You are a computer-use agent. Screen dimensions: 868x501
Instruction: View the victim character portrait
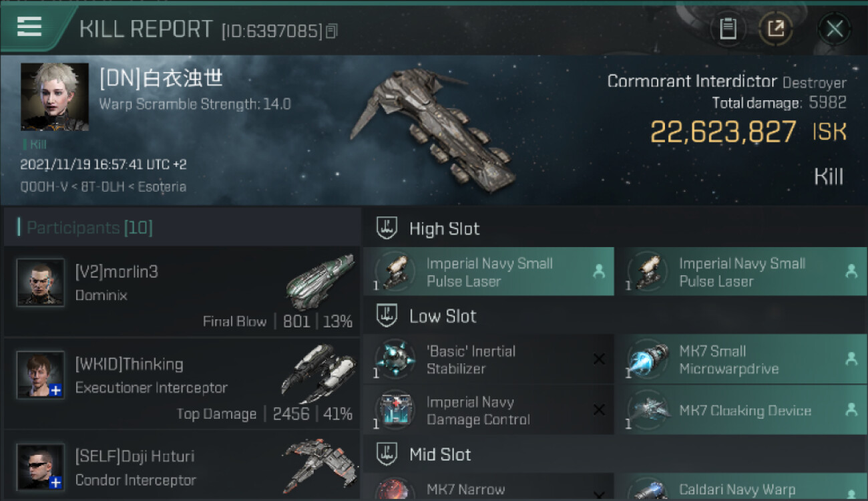pos(55,97)
